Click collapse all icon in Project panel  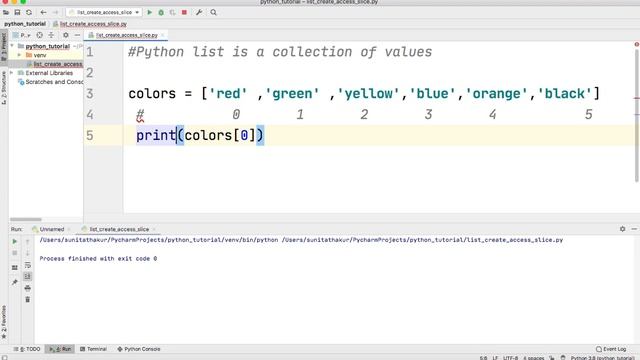(x=51, y=35)
